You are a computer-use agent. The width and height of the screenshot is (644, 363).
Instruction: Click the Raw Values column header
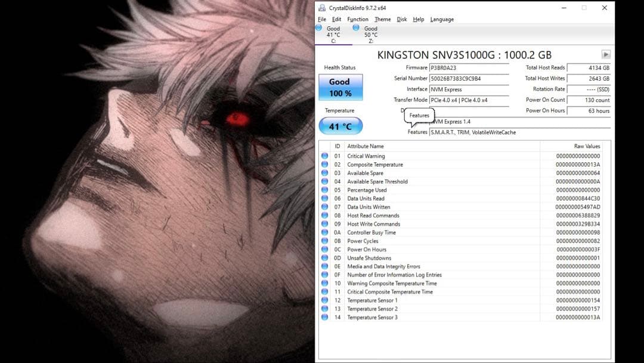pos(571,146)
